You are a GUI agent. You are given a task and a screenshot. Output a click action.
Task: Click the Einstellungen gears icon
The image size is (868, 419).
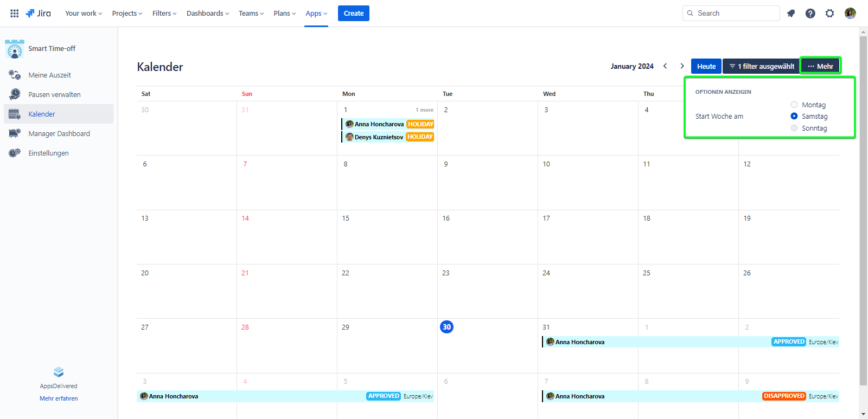click(x=15, y=153)
